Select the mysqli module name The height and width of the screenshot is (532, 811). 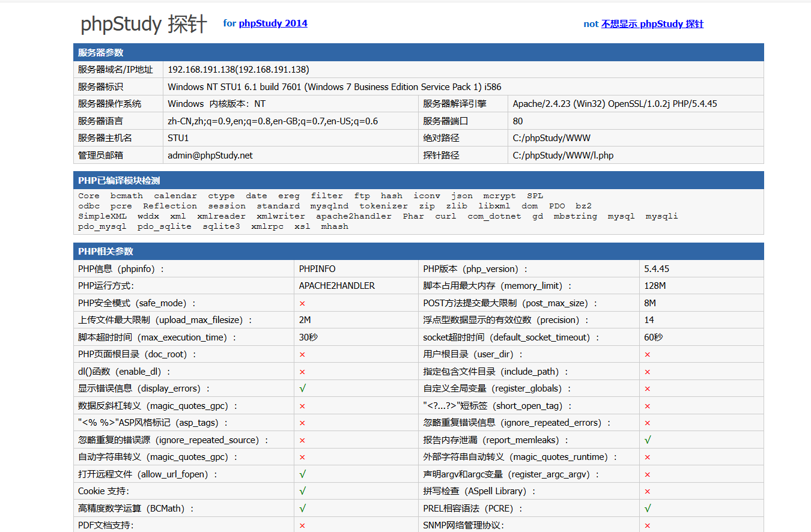pos(662,216)
